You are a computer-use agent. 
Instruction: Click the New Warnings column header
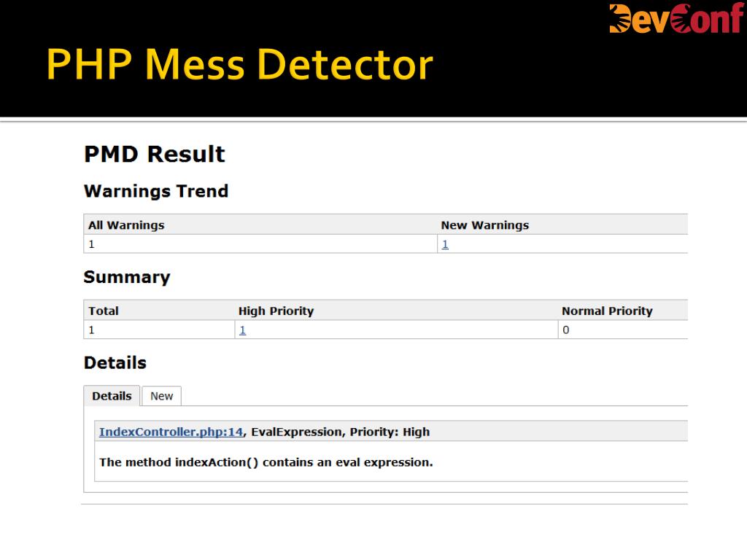click(x=485, y=225)
